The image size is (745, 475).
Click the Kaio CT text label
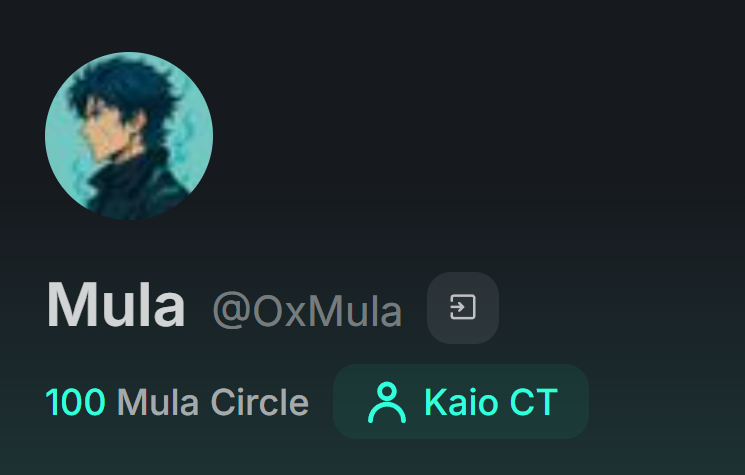491,402
